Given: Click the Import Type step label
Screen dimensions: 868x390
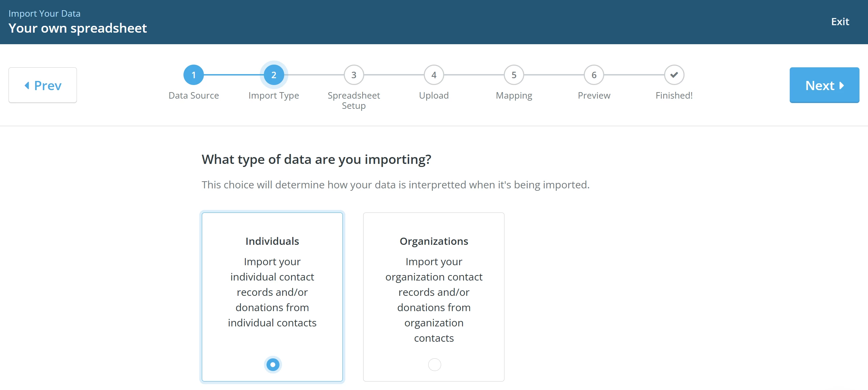Looking at the screenshot, I should click(273, 96).
